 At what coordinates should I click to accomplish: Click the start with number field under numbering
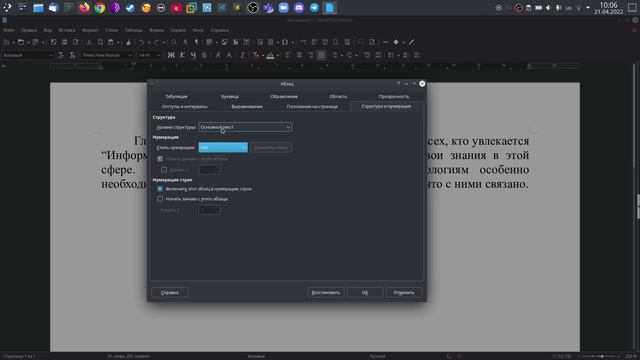(210, 169)
